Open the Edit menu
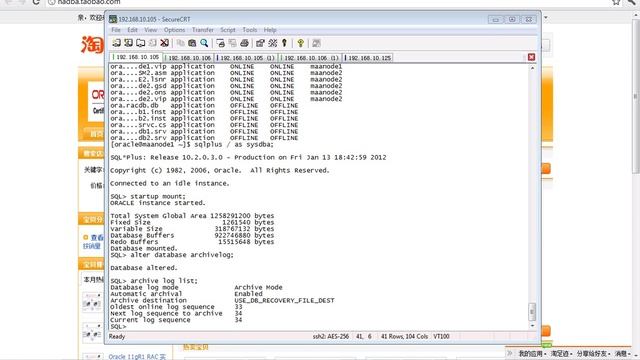The height and width of the screenshot is (360, 640). (132, 30)
